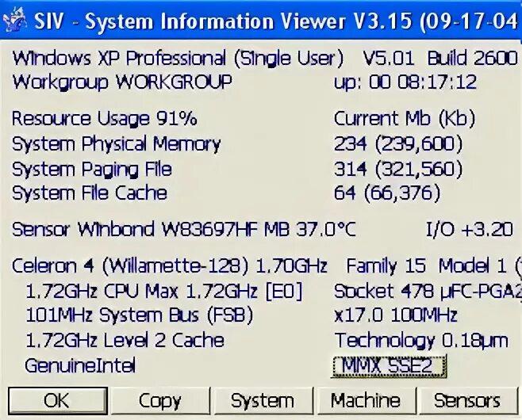522x420 pixels.
Task: Click the Sensor Winbond W83697HF MB 37.0°C line
Action: click(184, 230)
